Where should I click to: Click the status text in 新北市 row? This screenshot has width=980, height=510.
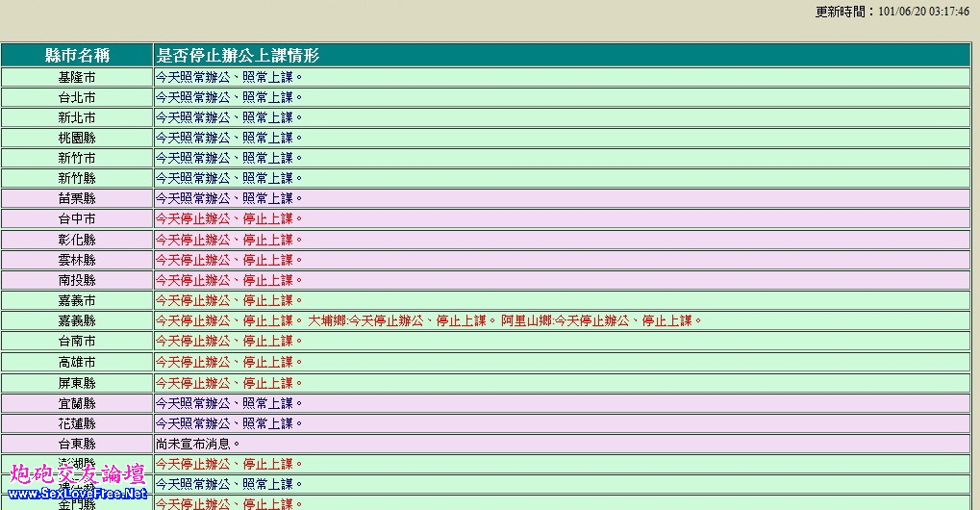pyautogui.click(x=229, y=117)
